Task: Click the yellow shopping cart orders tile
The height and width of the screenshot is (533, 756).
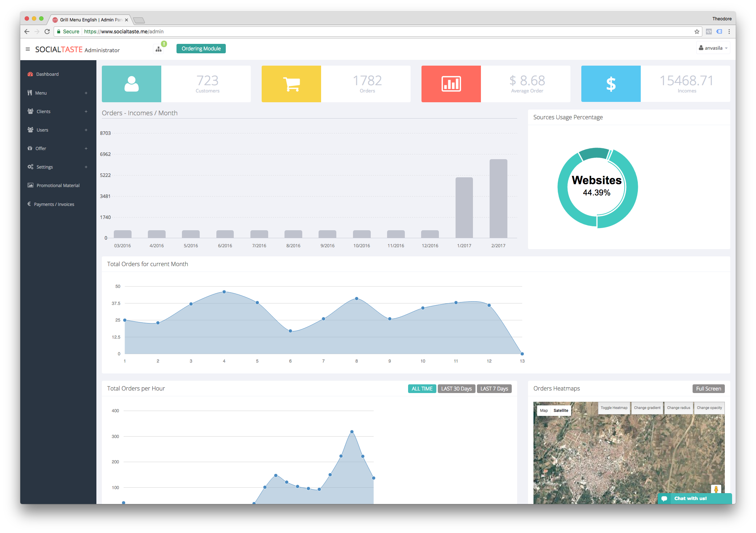Action: 291,84
